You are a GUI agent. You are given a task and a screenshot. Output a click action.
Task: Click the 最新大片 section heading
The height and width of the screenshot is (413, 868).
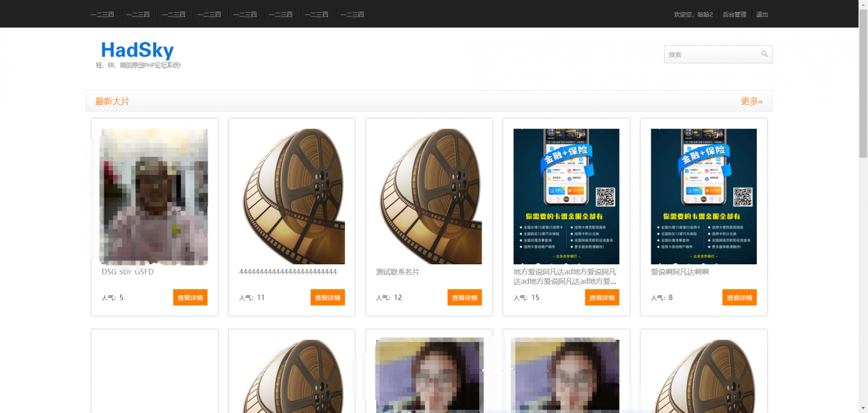pyautogui.click(x=112, y=101)
